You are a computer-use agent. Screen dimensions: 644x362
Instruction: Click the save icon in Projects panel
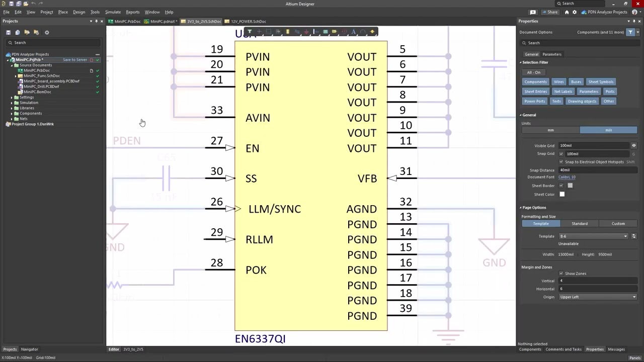8,32
